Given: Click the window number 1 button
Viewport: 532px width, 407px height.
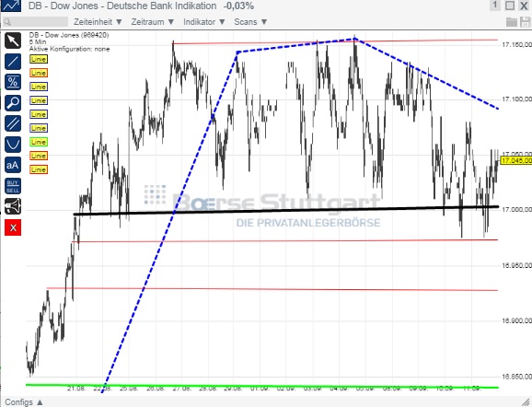Looking at the screenshot, I should coord(495,6).
